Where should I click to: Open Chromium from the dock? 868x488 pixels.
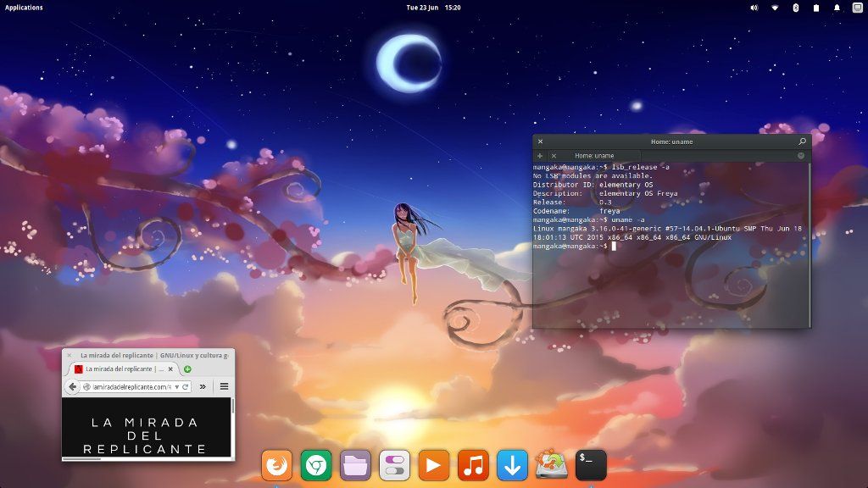(x=316, y=464)
